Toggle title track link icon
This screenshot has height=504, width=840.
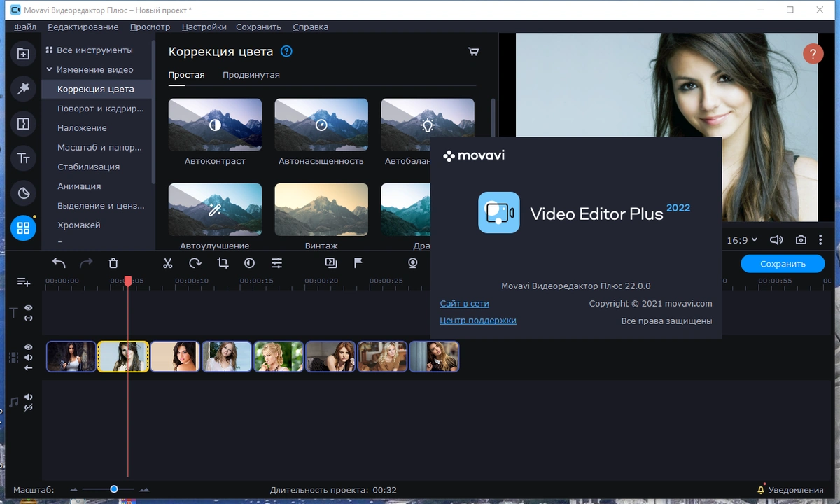click(29, 318)
